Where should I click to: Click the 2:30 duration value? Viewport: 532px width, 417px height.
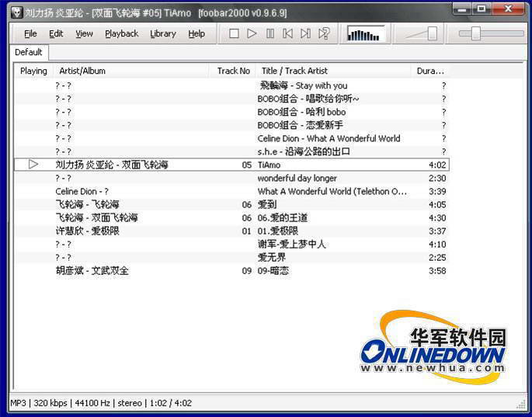437,178
